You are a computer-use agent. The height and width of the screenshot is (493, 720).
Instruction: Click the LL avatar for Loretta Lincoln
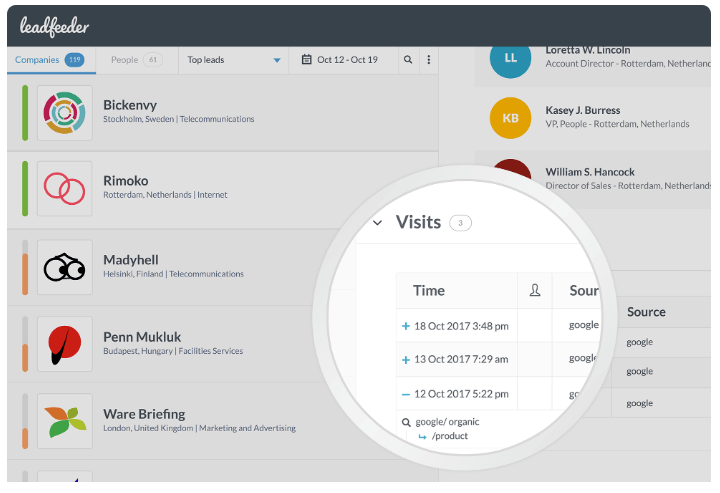point(510,58)
